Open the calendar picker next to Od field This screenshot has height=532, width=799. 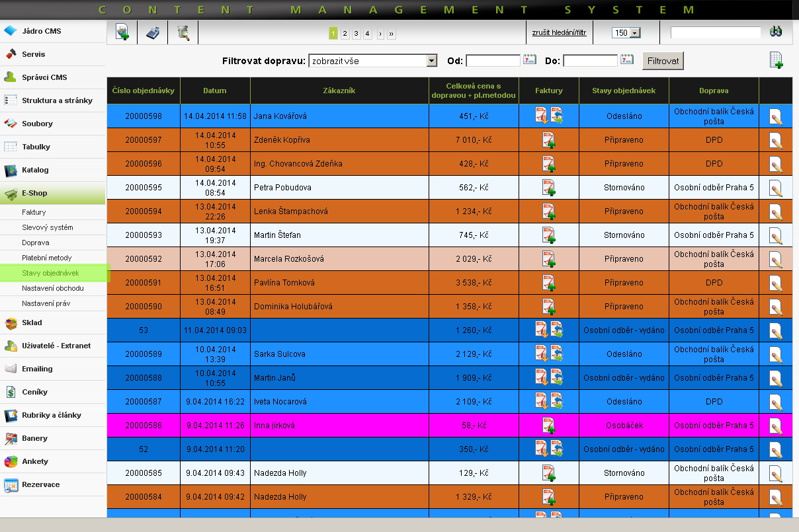(530, 60)
